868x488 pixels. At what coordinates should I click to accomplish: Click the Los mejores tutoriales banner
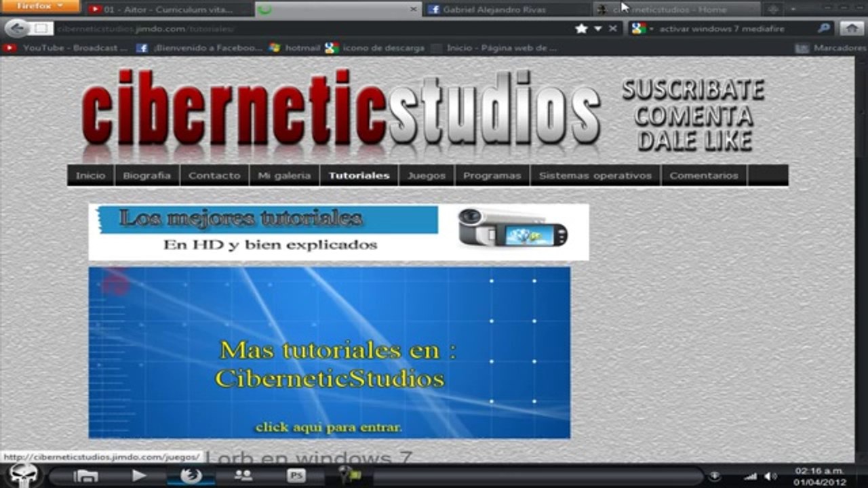338,232
